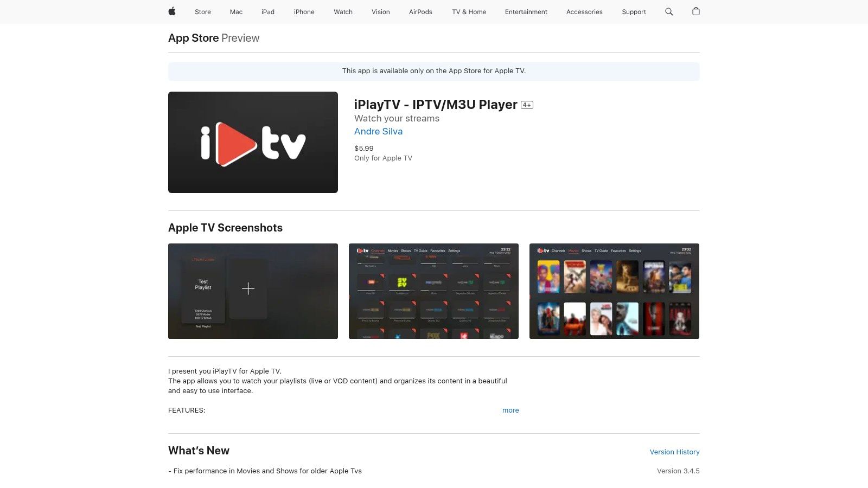
Task: Open the Watch section
Action: [x=343, y=11]
